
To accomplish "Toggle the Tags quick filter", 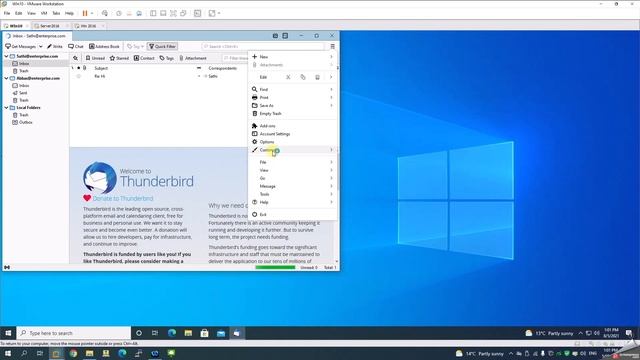I will tap(167, 58).
